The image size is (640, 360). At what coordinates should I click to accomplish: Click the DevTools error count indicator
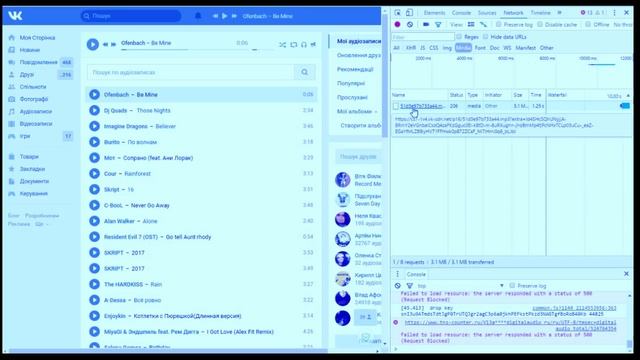point(587,13)
